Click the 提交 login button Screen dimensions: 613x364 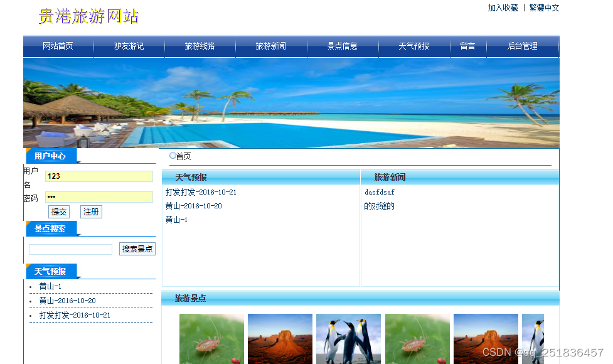click(x=59, y=212)
